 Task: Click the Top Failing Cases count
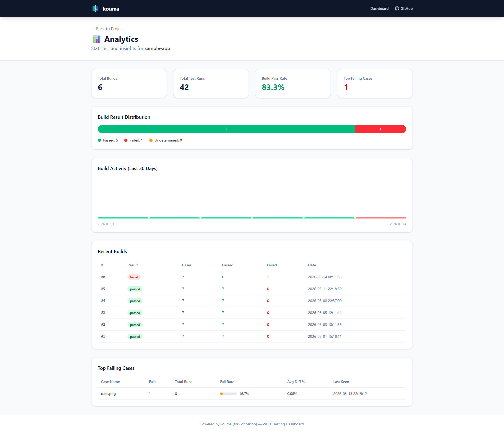click(x=346, y=87)
